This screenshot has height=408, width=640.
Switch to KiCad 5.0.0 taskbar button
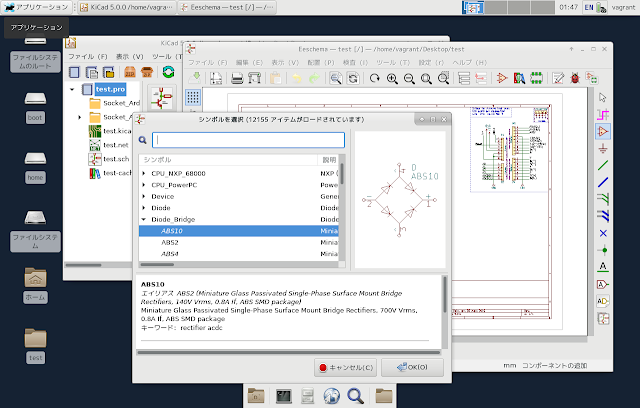tap(127, 7)
